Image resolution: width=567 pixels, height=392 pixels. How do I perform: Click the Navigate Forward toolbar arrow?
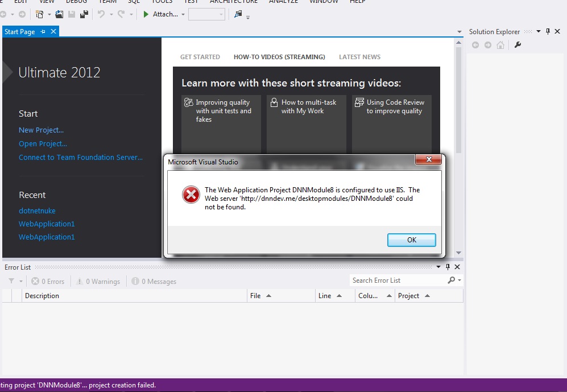coord(22,14)
